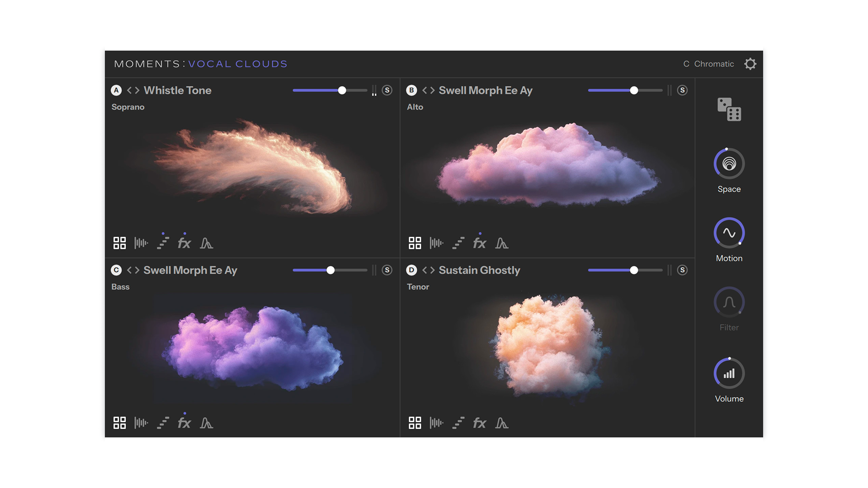Open the preset grid browser for the Bass layer
The image size is (868, 488).
click(120, 423)
